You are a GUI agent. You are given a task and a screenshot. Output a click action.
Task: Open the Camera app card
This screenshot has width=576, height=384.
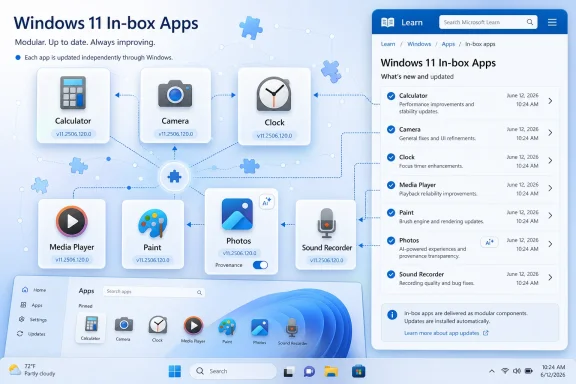[175, 105]
